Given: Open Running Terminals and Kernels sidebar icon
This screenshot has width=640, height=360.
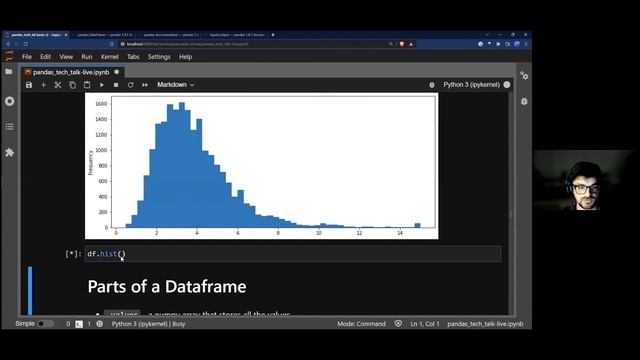Looking at the screenshot, I should pos(9,101).
